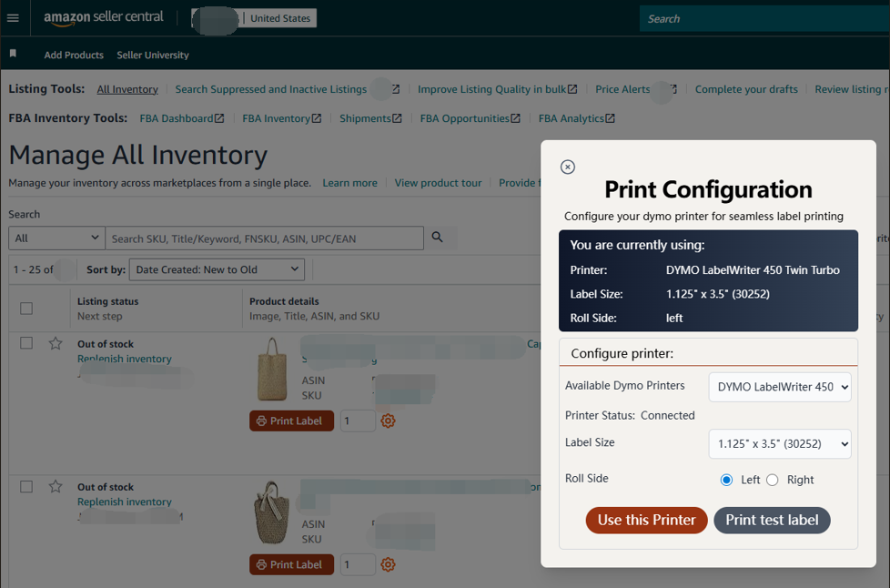Open Sort by Date Created dropdown
Screen dimensions: 890x588
(x=217, y=269)
